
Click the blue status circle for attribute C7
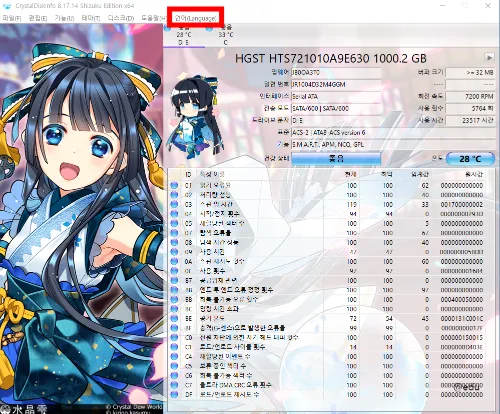(x=174, y=385)
